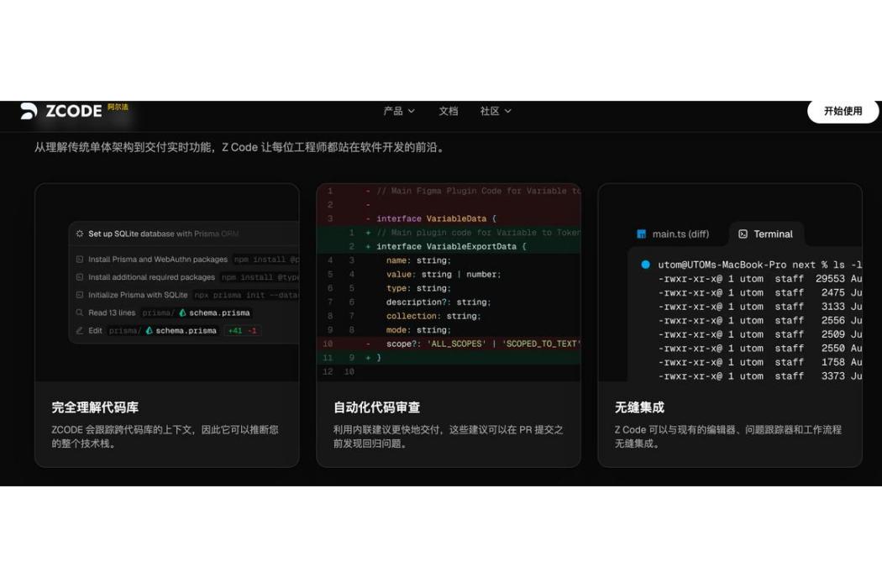The height and width of the screenshot is (588, 882).
Task: Click terminal row with file size 2475
Action: coord(759,292)
